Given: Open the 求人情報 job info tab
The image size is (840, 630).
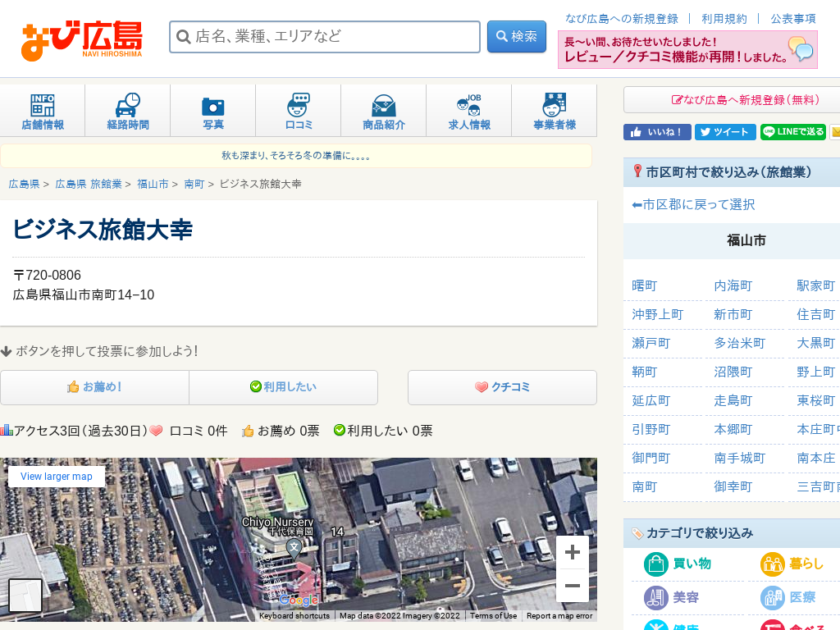Looking at the screenshot, I should click(x=469, y=111).
